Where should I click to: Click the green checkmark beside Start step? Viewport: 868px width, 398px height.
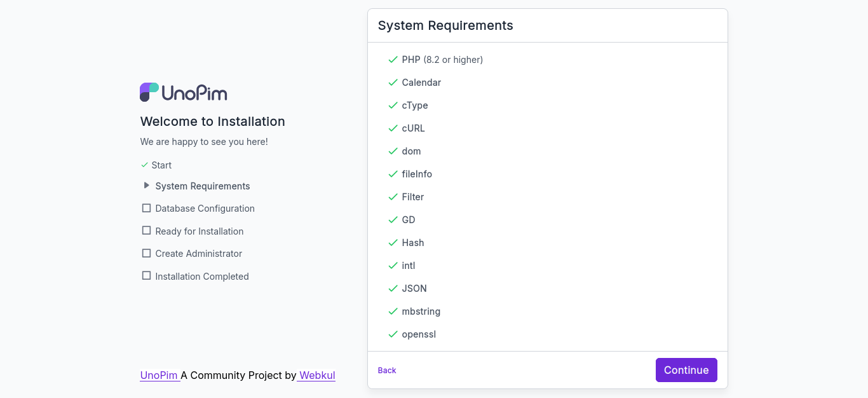tap(144, 165)
